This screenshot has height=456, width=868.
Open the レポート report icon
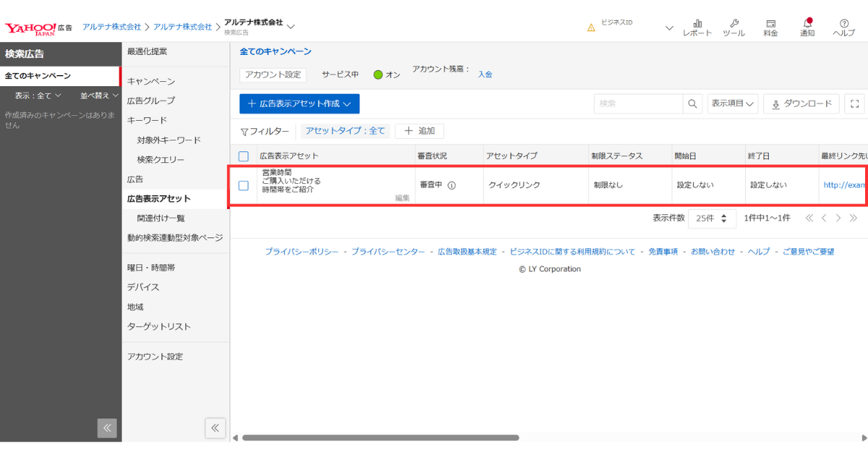(x=697, y=28)
